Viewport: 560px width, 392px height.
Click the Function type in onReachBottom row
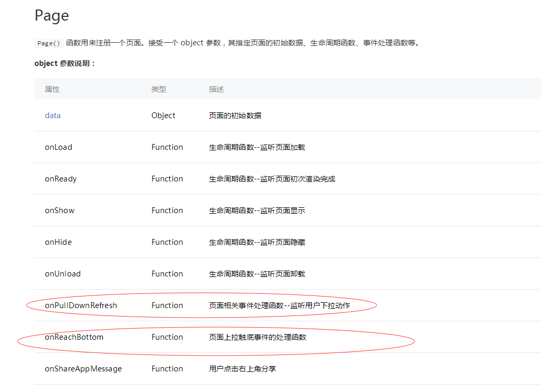click(167, 337)
